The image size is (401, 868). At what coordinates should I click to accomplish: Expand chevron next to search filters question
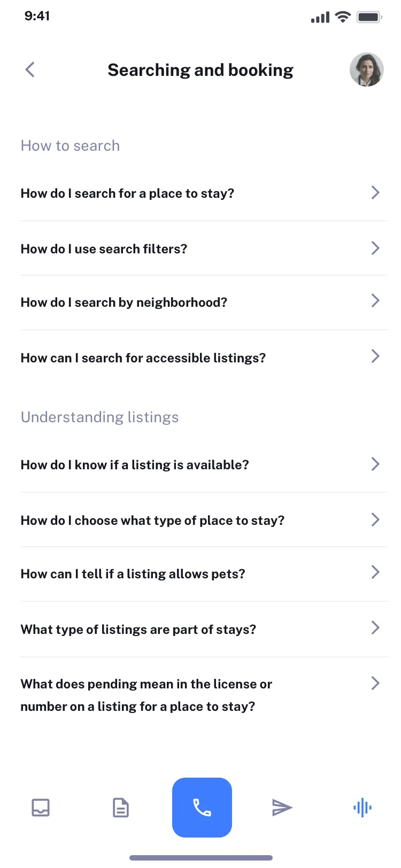click(375, 248)
